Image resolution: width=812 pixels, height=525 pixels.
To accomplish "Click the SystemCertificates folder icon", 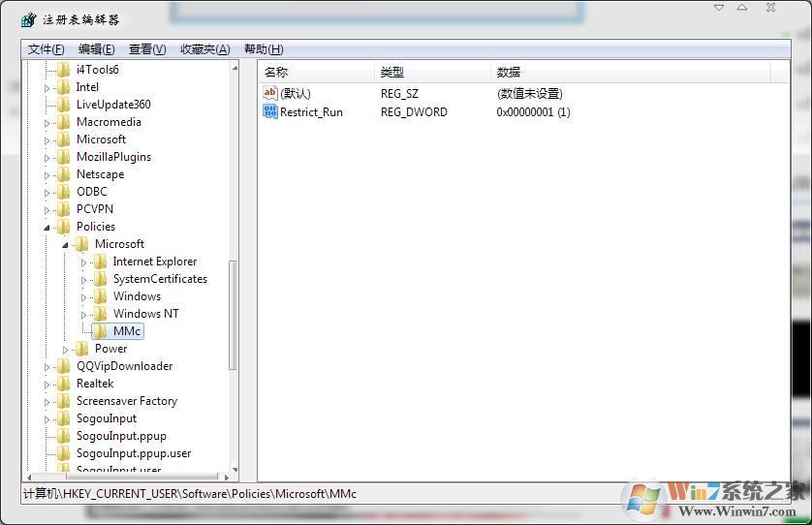I will (x=101, y=279).
